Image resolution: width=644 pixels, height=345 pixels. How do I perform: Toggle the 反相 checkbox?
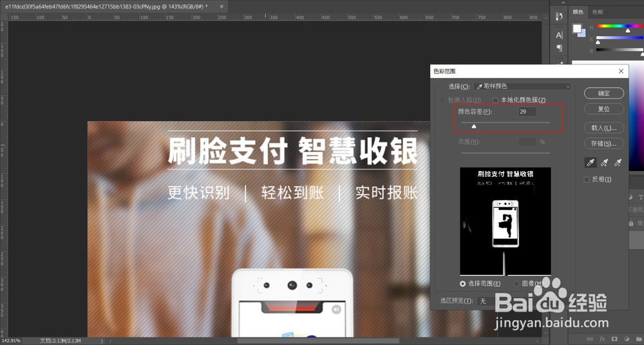pyautogui.click(x=587, y=180)
